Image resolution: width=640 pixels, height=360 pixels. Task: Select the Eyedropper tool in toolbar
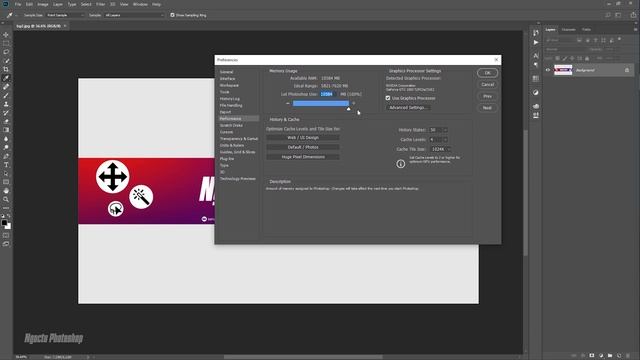(6, 78)
